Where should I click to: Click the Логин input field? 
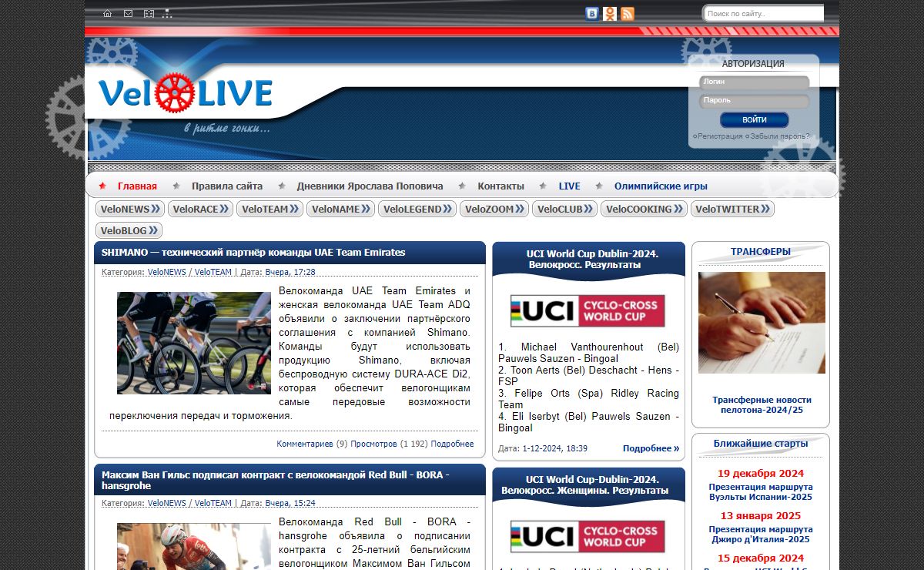click(755, 82)
